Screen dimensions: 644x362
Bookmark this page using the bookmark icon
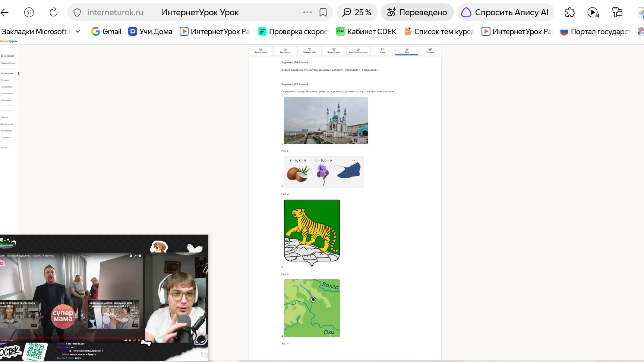click(x=323, y=12)
